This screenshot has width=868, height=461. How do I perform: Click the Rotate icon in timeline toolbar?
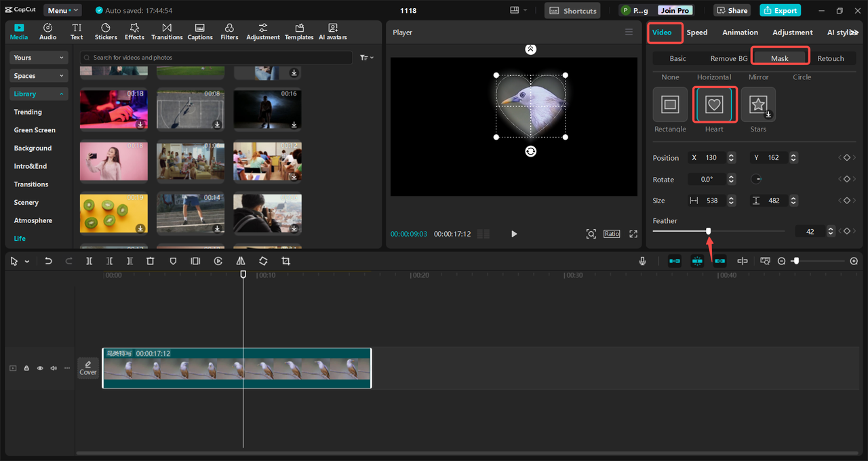point(263,261)
